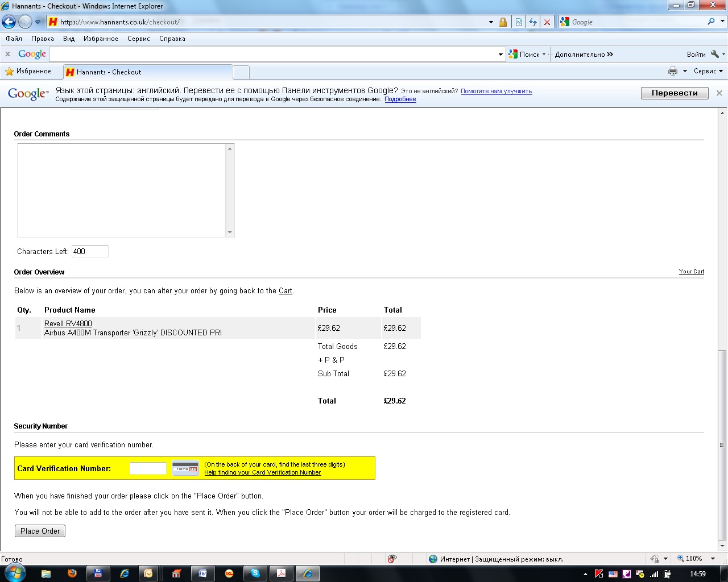Open the Правка menu
728x582 pixels.
pyautogui.click(x=43, y=39)
